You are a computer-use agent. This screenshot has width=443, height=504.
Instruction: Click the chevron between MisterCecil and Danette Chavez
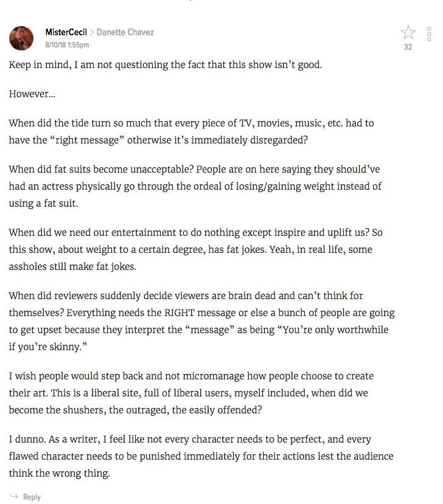[92, 32]
